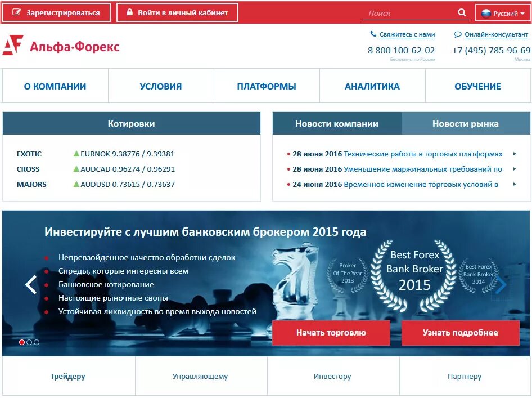Click bullet Настоящие рыночные свопы
Viewport: 532px width, 398px height.
point(114,298)
